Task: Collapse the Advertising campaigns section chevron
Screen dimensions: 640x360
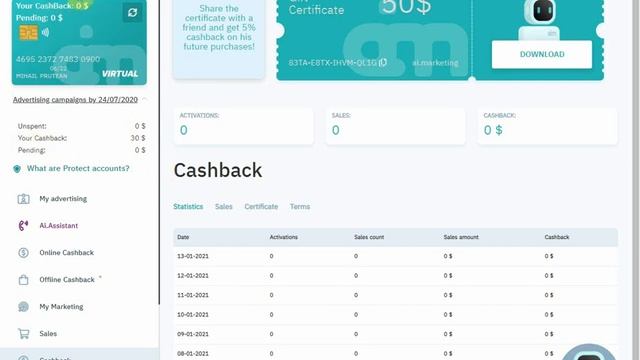Action: click(145, 100)
